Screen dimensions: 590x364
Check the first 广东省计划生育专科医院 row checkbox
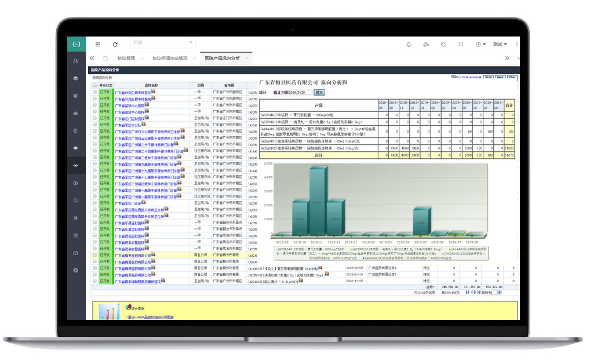coord(95,92)
